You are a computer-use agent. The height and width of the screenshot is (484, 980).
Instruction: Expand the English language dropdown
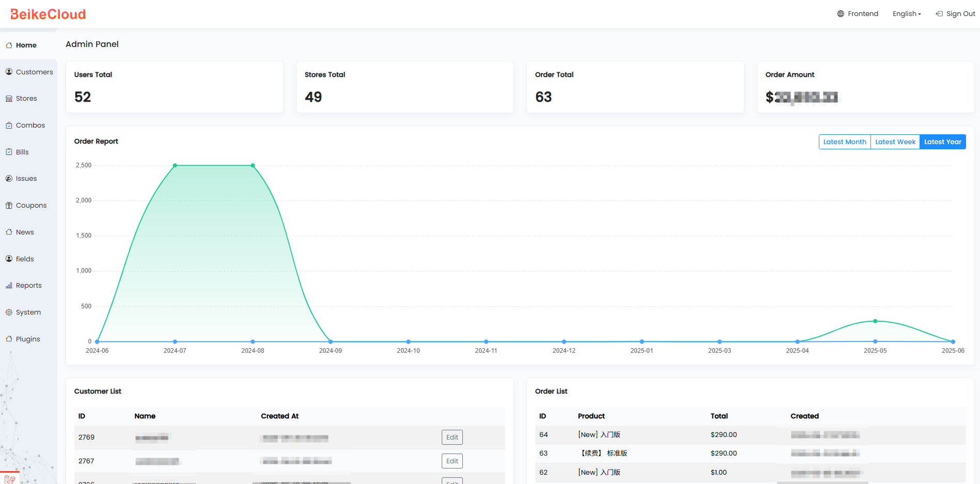coord(907,14)
